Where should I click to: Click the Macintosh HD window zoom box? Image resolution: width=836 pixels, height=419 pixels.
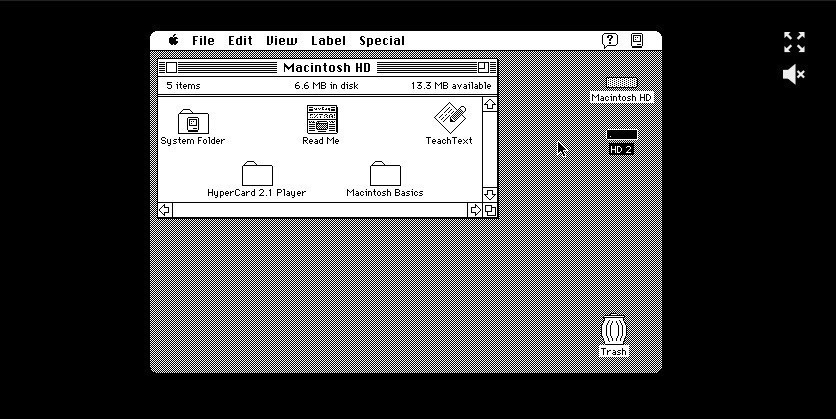tap(483, 68)
